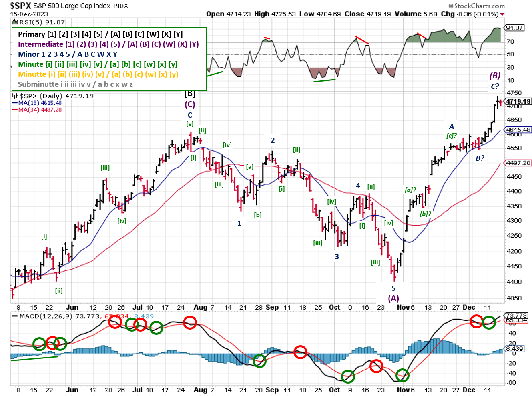Image resolution: width=532 pixels, height=396 pixels.
Task: Click the Minor wave legend row
Action: pyautogui.click(x=68, y=54)
